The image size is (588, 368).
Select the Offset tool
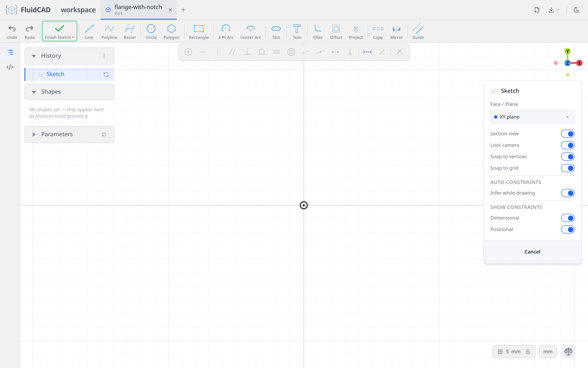[x=336, y=32]
